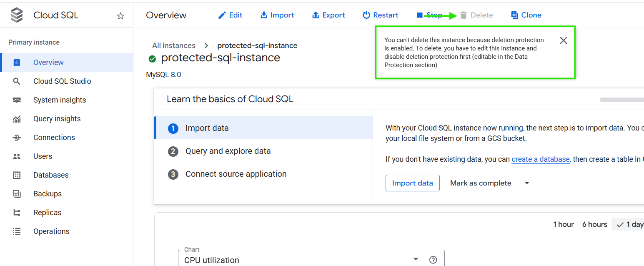
Task: Dismiss the deletion protection tooltip
Action: (563, 40)
